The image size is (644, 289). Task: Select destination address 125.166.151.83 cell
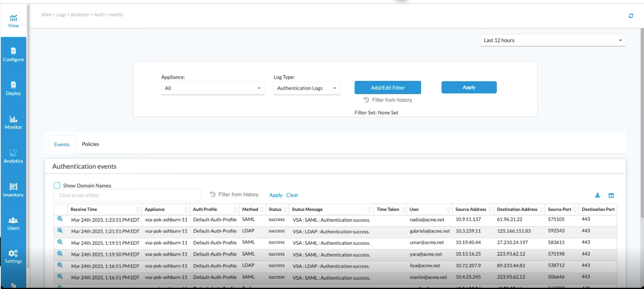pyautogui.click(x=514, y=231)
